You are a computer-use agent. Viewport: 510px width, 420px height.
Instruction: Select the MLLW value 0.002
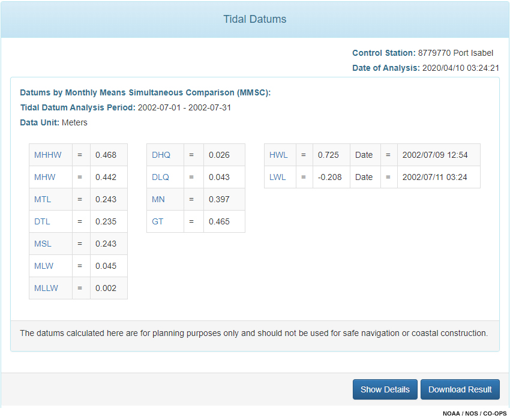click(106, 288)
